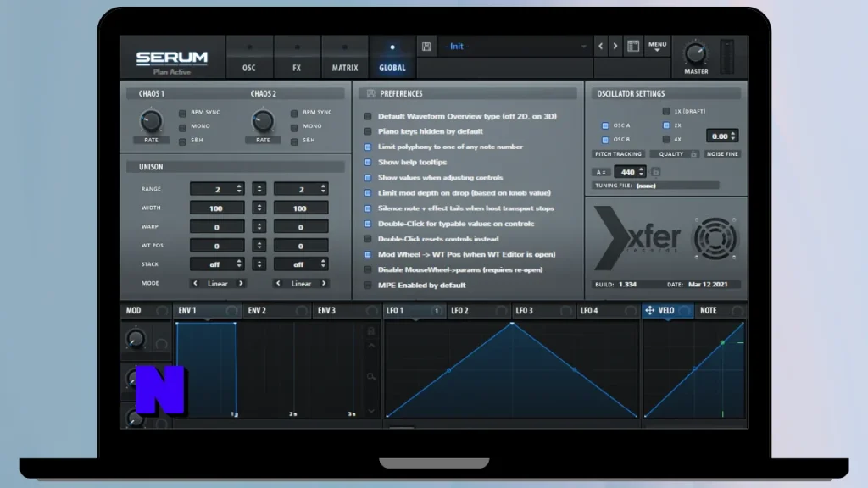Click the MOD tab source circle
868x488 pixels.
point(161,311)
